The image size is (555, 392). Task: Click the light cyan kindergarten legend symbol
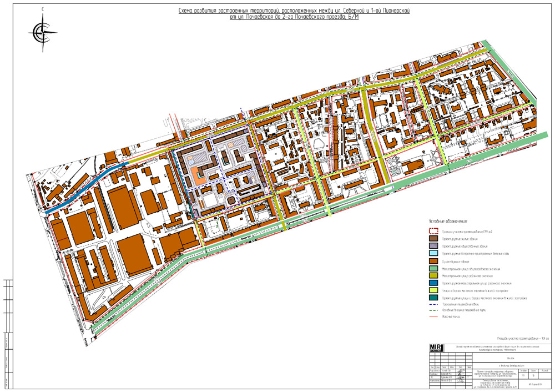pos(435,254)
